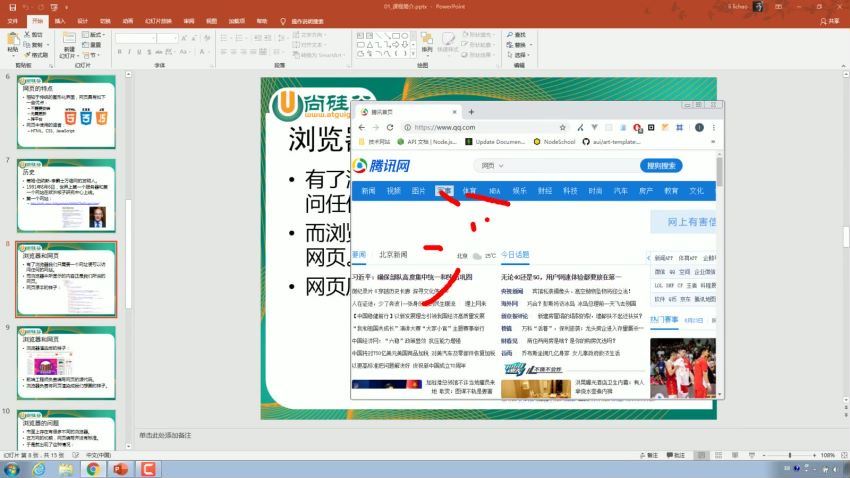Screen dimensions: 850x478
Task: Select slide 9 thumbnail in the slide panel
Action: (66, 363)
